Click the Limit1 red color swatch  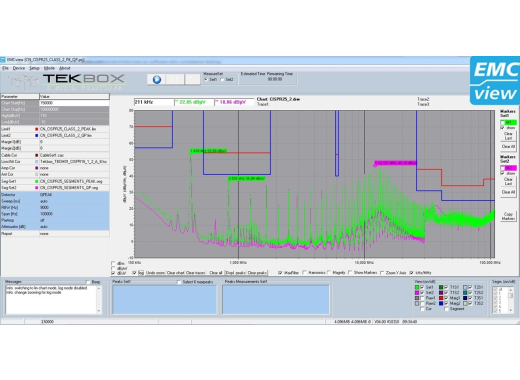[37, 129]
